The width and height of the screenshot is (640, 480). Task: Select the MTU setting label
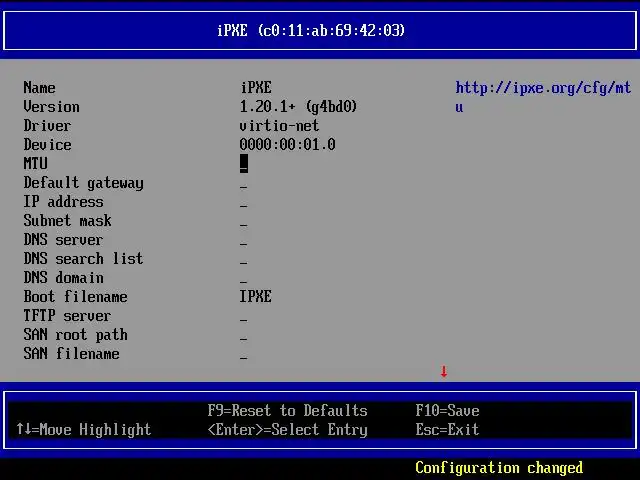(36, 164)
